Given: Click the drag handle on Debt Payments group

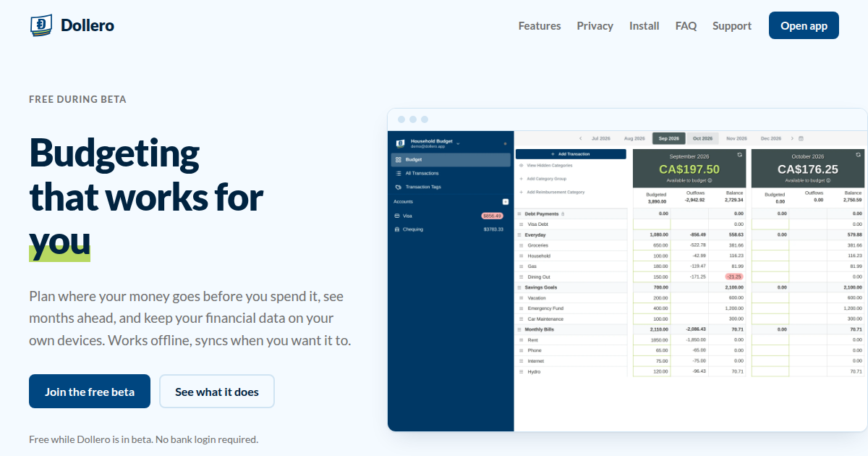Looking at the screenshot, I should pyautogui.click(x=519, y=214).
